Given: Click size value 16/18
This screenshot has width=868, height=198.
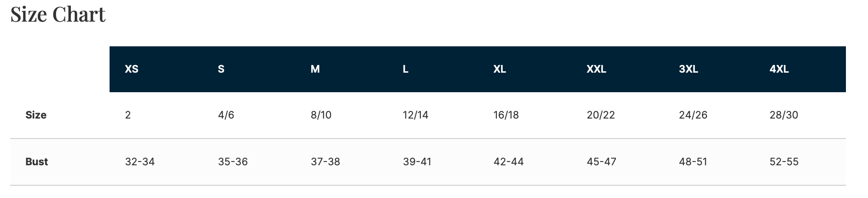Looking at the screenshot, I should [x=506, y=115].
